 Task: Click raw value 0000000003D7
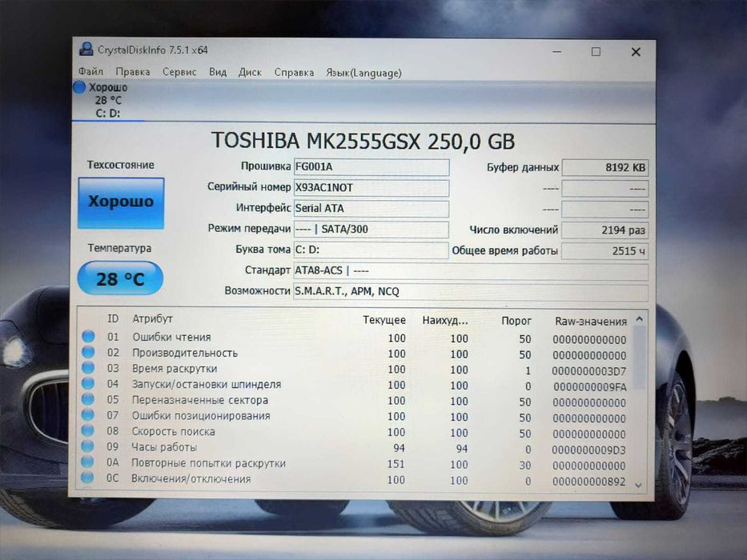pyautogui.click(x=588, y=371)
